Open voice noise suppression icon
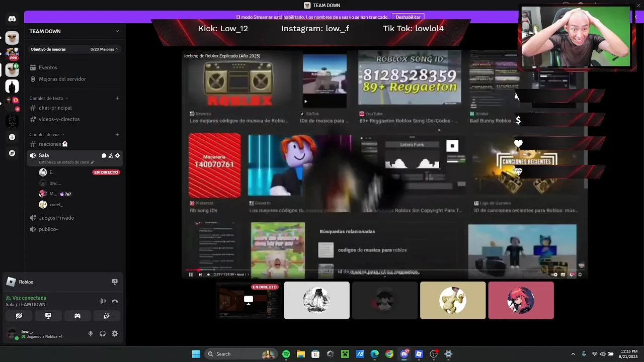The image size is (644, 362). 103,301
